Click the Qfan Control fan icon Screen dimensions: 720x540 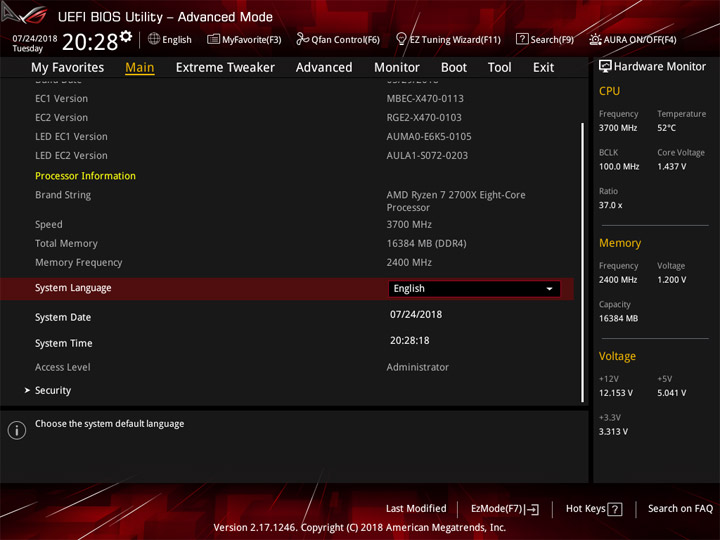click(302, 39)
